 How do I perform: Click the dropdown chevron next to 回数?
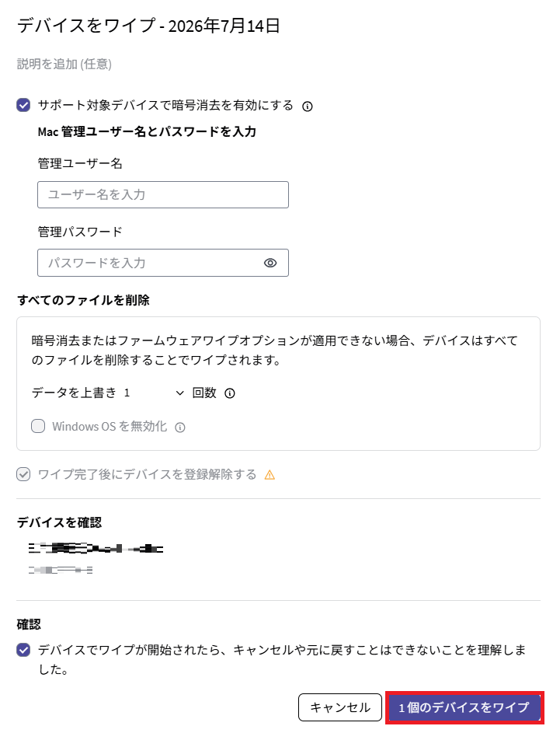click(x=180, y=393)
